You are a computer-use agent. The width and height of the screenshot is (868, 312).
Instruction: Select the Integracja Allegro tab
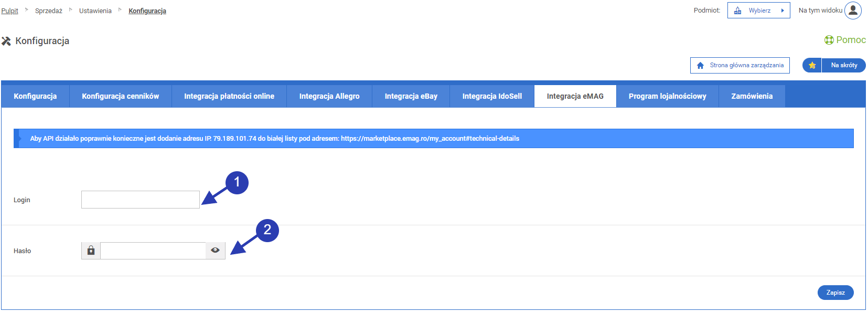pyautogui.click(x=329, y=96)
